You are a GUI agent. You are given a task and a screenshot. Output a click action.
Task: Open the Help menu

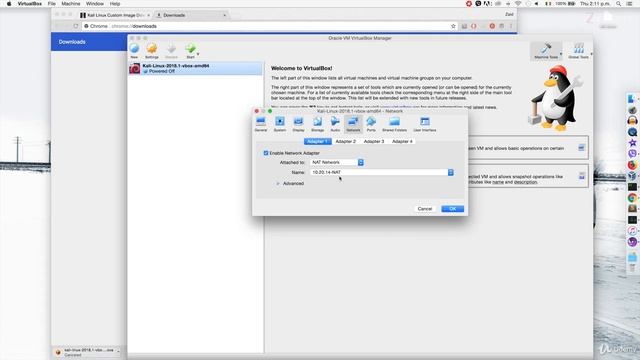[x=115, y=4]
